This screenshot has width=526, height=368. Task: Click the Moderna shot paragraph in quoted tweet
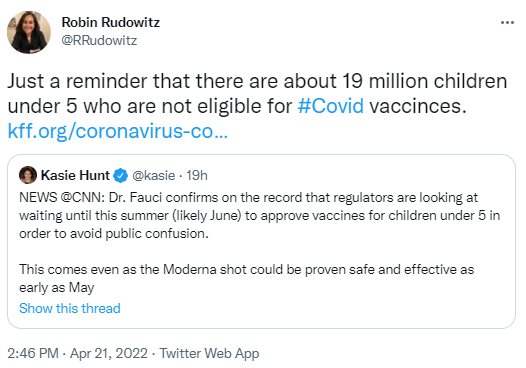tap(247, 278)
